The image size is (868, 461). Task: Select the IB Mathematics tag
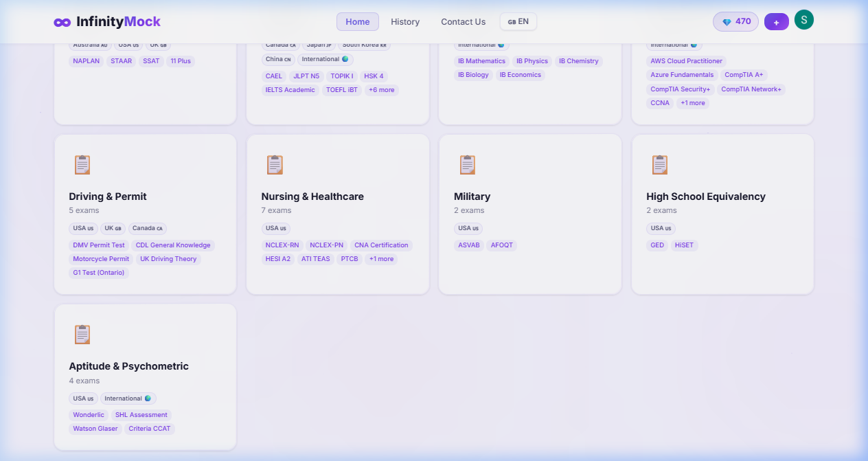[x=482, y=61]
